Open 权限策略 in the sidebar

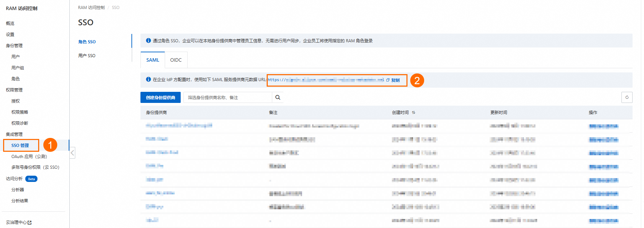(x=20, y=112)
